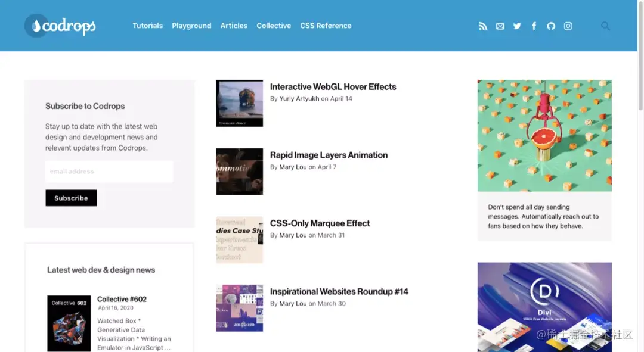Viewport: 644px width, 352px height.
Task: Click the "Subscribe to Codrops" heading
Action: [x=85, y=106]
